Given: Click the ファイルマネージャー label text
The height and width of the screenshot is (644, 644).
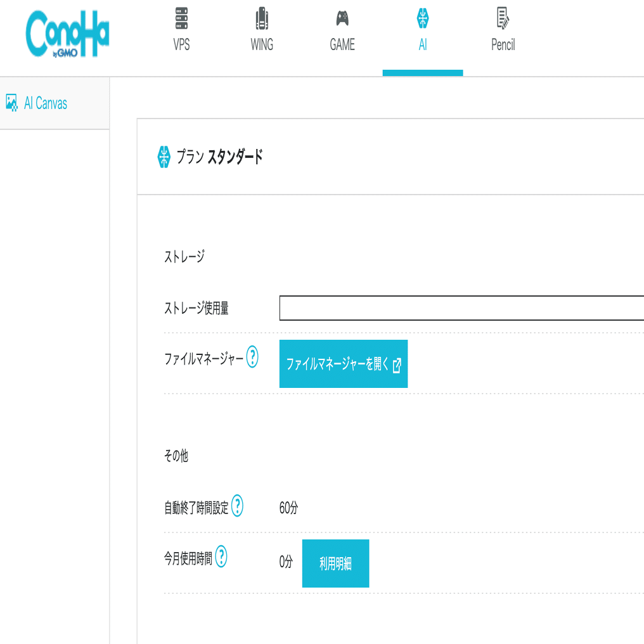Looking at the screenshot, I should [203, 359].
